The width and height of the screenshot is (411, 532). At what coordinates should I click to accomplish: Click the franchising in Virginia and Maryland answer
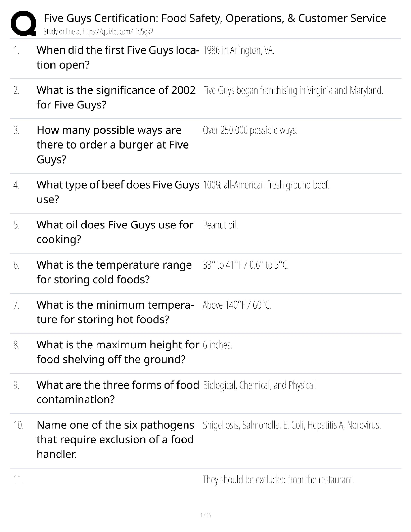(293, 91)
